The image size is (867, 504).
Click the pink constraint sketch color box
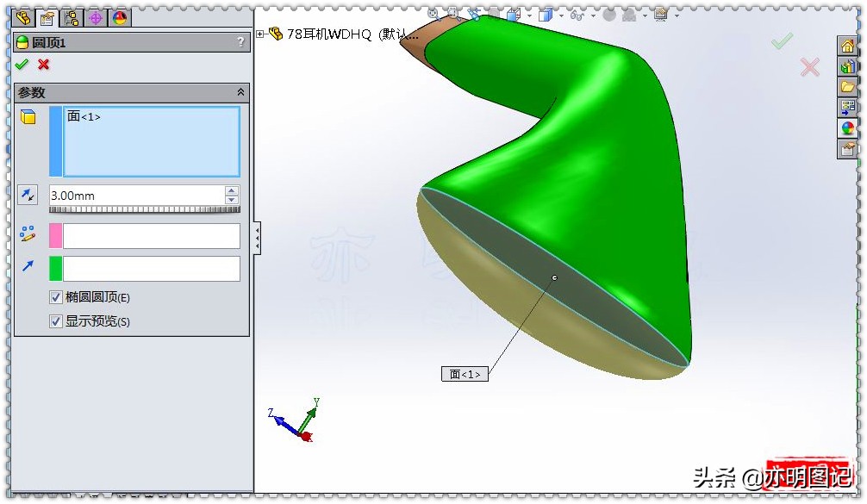pos(54,235)
